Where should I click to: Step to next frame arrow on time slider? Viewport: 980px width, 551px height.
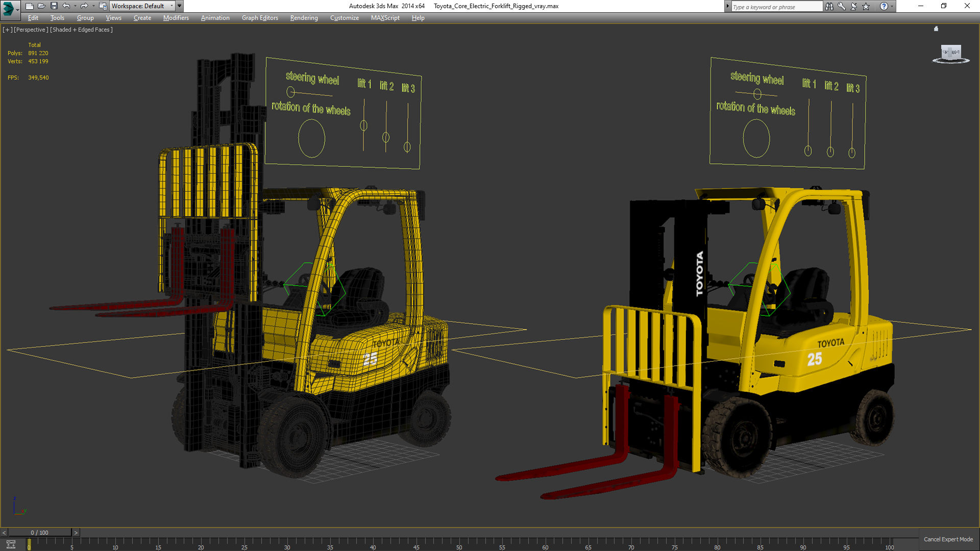76,533
